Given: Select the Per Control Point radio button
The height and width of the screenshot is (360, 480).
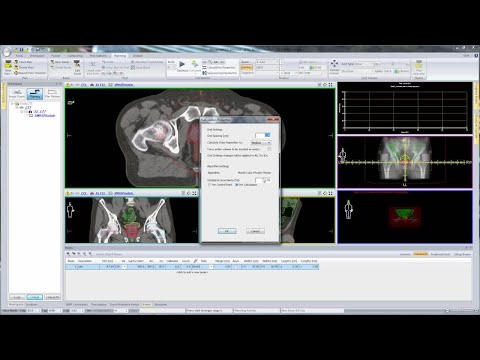Looking at the screenshot, I should 210,184.
